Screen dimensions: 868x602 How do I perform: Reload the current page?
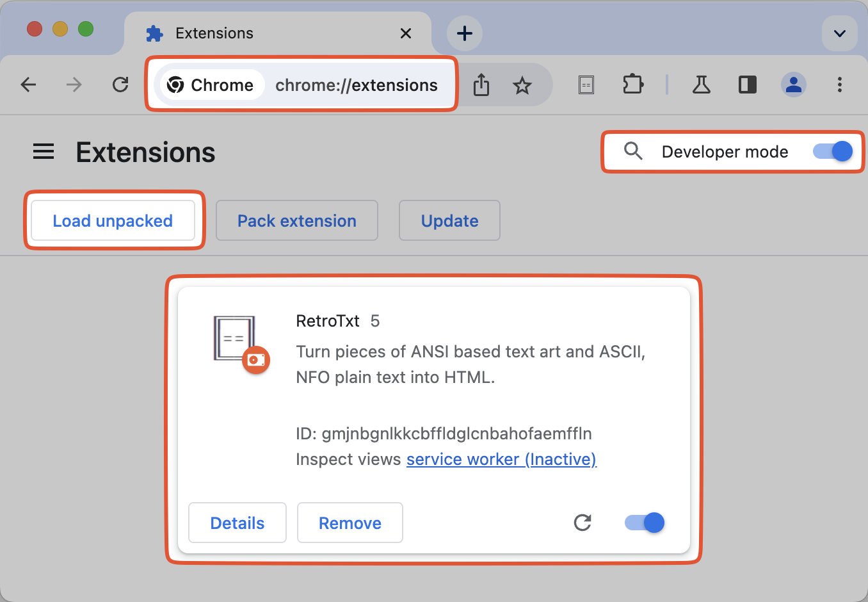click(x=120, y=85)
